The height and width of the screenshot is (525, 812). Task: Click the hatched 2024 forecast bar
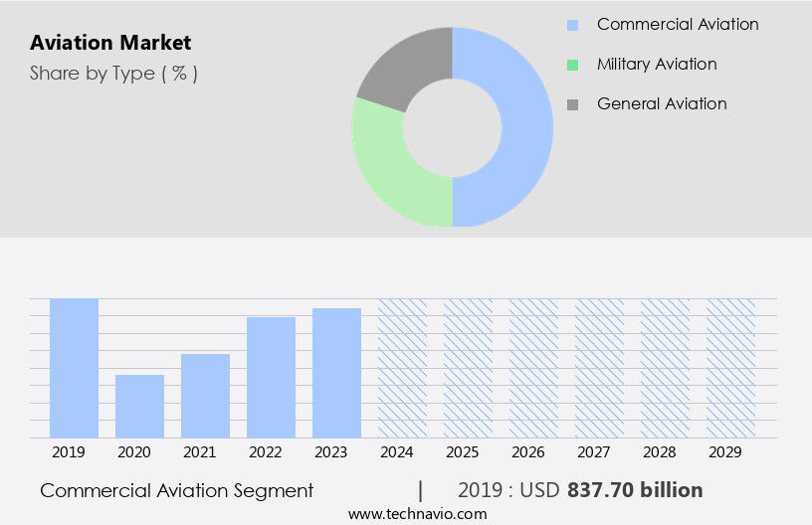(x=402, y=368)
